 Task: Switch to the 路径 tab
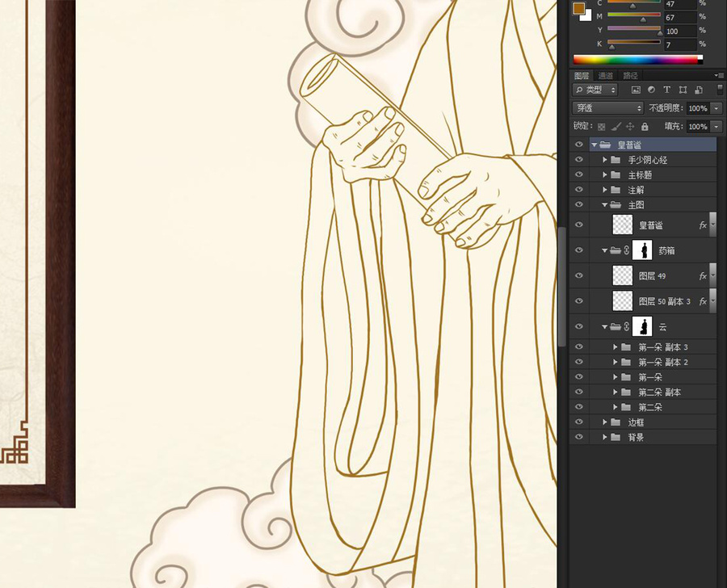[630, 76]
